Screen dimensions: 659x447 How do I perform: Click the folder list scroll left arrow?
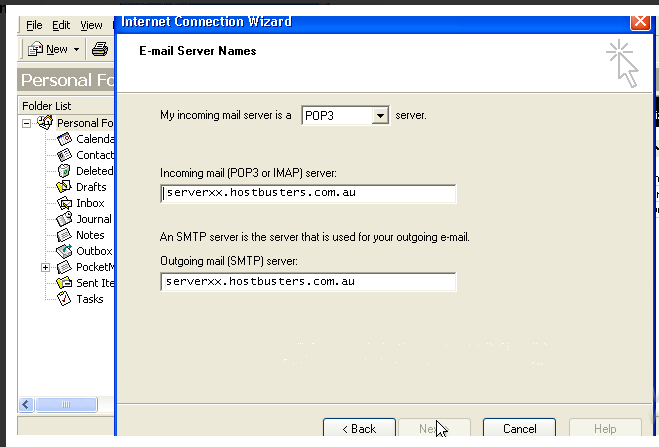26,405
